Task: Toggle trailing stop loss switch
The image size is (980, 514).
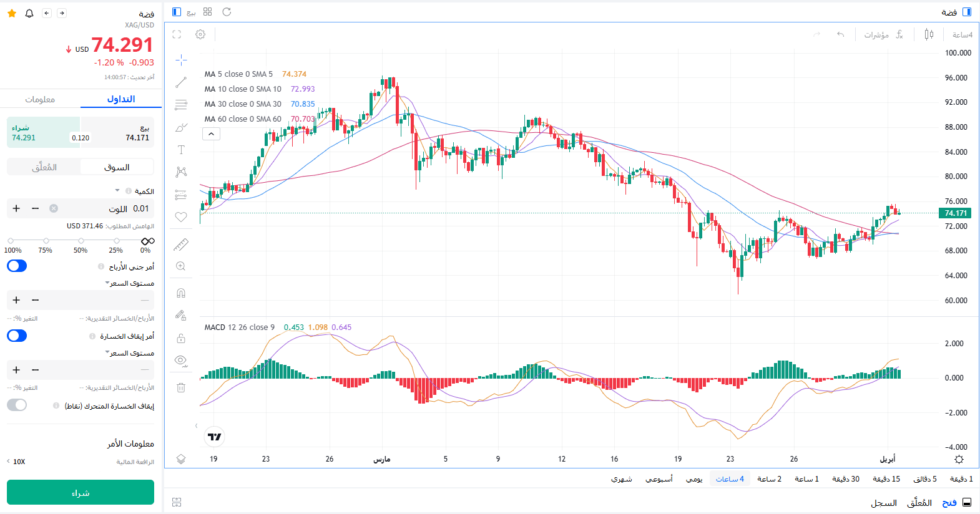Action: coord(17,405)
